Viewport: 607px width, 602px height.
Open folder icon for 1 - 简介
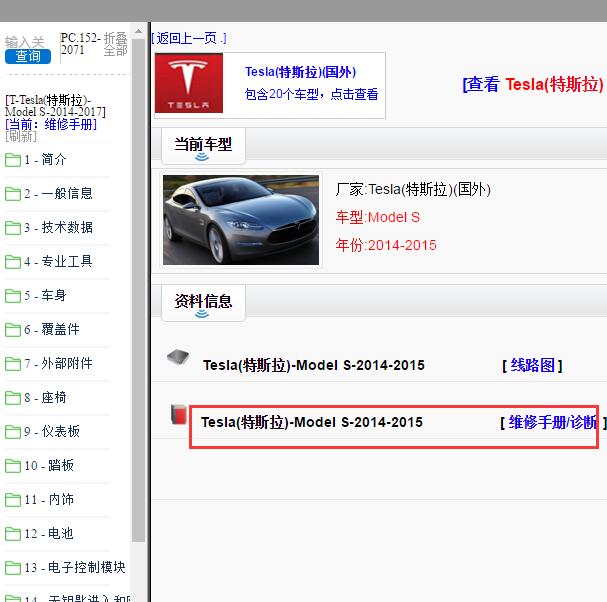click(13, 160)
